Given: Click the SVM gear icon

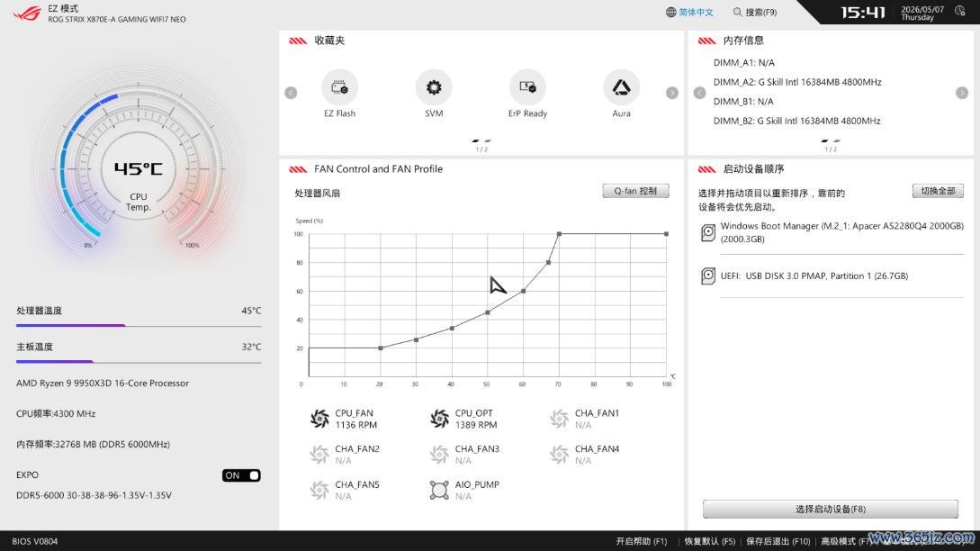Looking at the screenshot, I should (434, 87).
